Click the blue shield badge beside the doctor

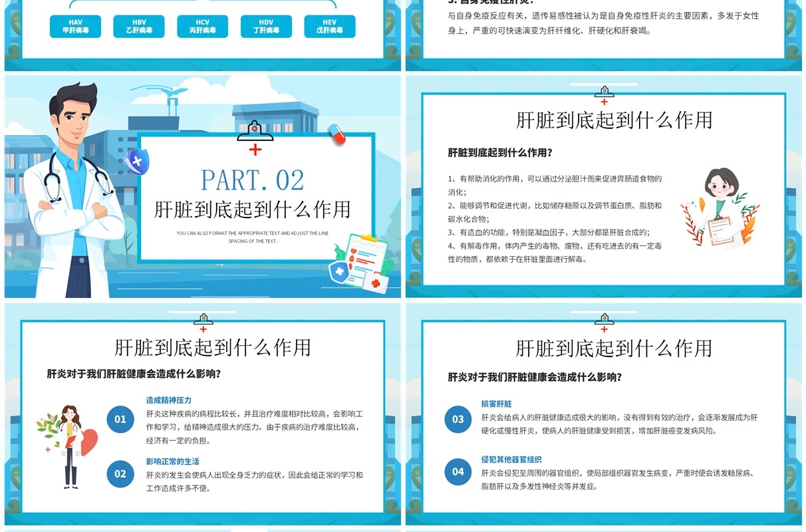136,161
